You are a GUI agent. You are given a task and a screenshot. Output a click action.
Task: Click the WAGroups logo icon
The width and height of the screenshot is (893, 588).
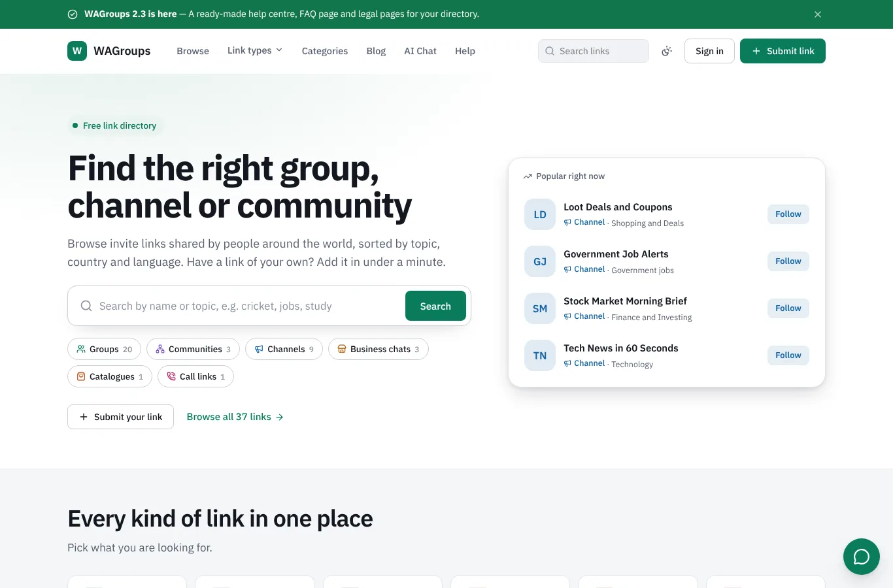pos(77,51)
